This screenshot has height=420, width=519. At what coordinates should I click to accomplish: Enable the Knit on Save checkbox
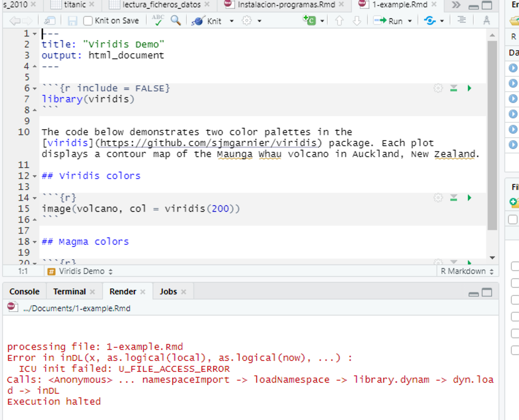point(88,20)
